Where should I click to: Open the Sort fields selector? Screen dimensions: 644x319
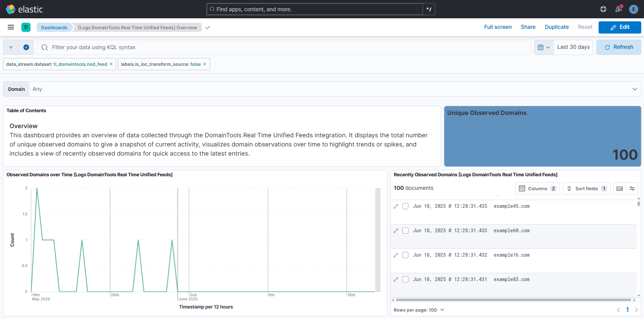coord(587,188)
